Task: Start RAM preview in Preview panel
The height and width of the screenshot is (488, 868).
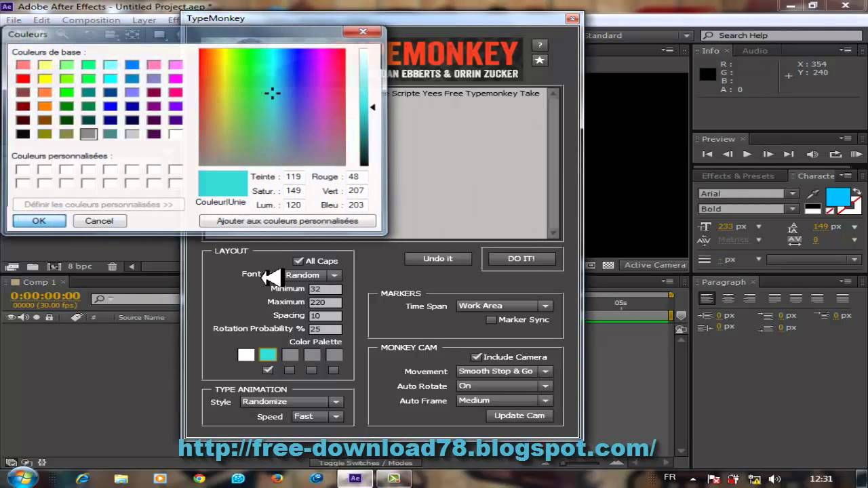Action: click(856, 155)
